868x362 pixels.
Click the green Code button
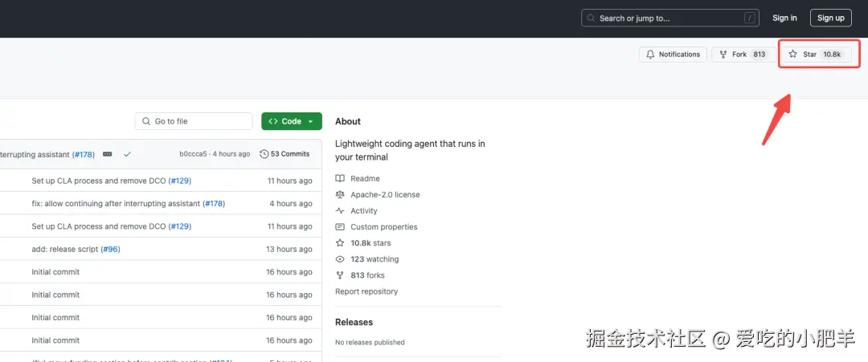pyautogui.click(x=292, y=121)
